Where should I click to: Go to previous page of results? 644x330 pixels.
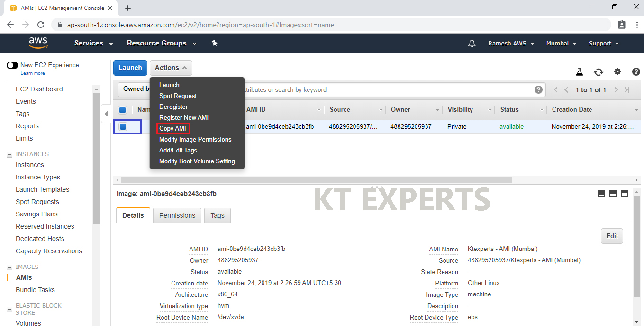566,90
